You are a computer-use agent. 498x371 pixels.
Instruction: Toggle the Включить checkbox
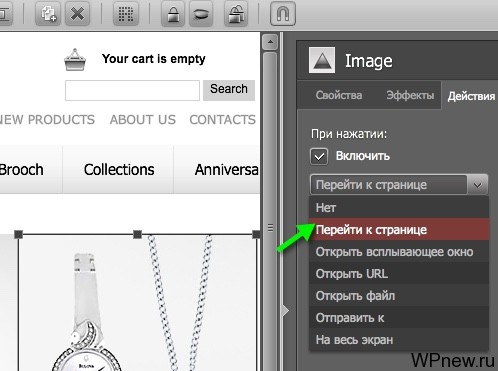pos(319,156)
